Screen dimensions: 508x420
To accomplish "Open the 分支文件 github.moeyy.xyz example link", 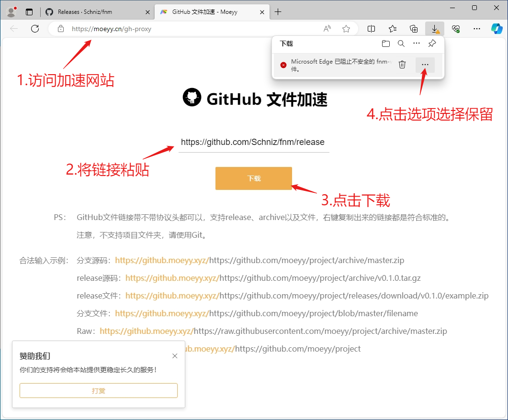I will pos(162,313).
